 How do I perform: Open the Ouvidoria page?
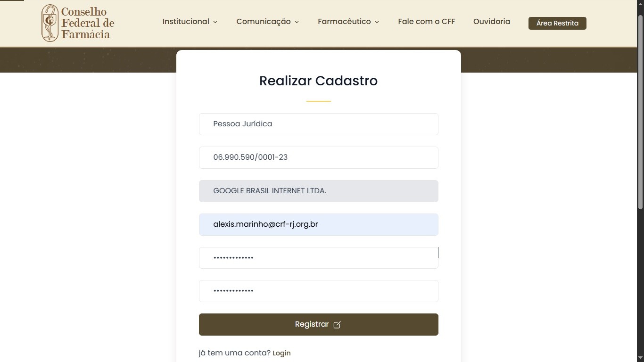coord(491,22)
